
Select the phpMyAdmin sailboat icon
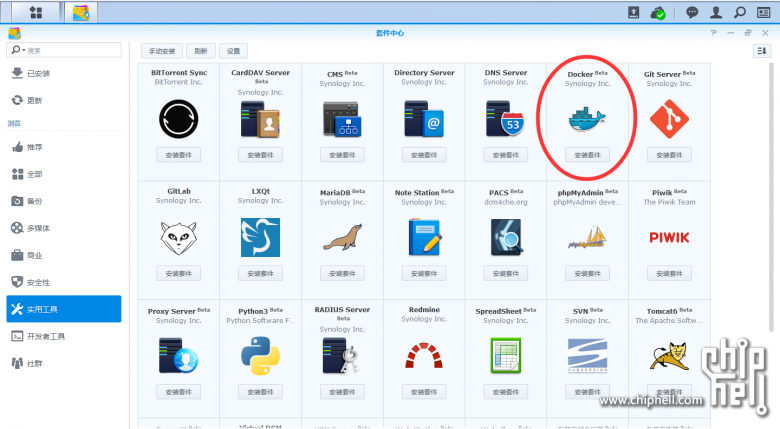click(x=587, y=237)
